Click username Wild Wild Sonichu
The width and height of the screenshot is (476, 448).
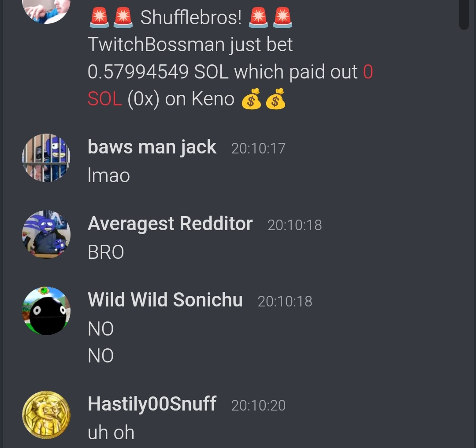coord(165,300)
